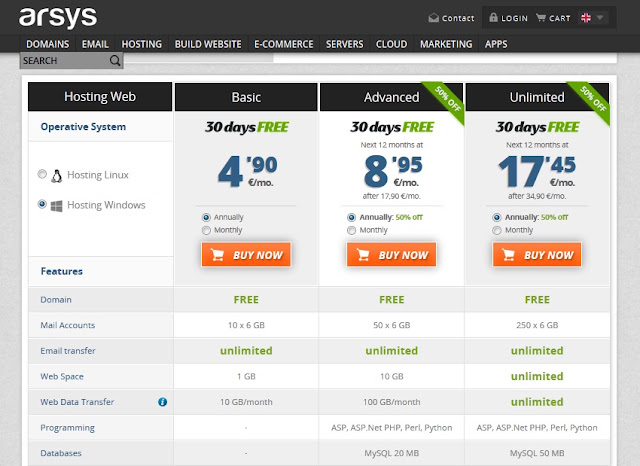
Task: Click the Unlimited plan header
Action: click(x=537, y=97)
